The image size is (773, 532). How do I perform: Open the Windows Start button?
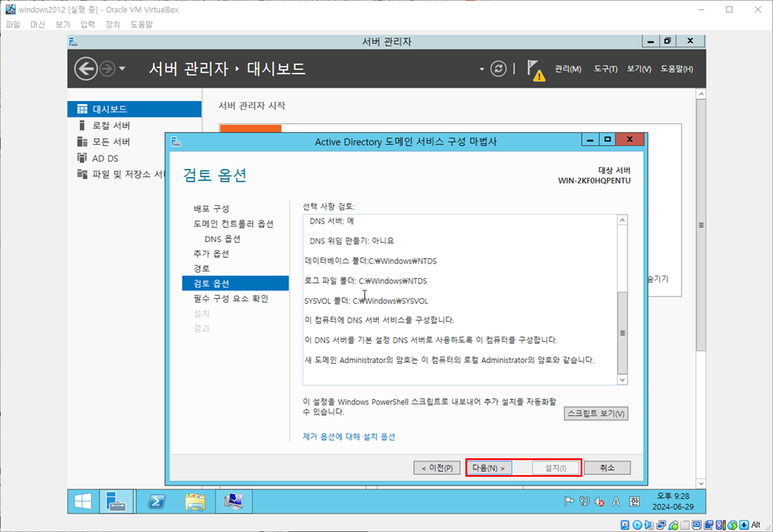coord(83,502)
